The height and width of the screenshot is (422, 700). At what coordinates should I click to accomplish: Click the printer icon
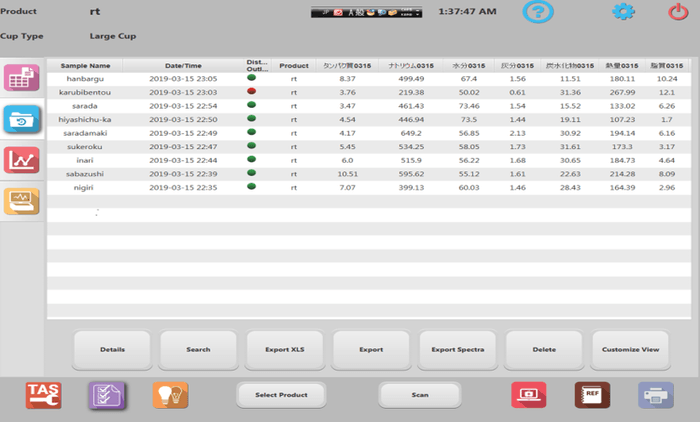click(x=657, y=395)
